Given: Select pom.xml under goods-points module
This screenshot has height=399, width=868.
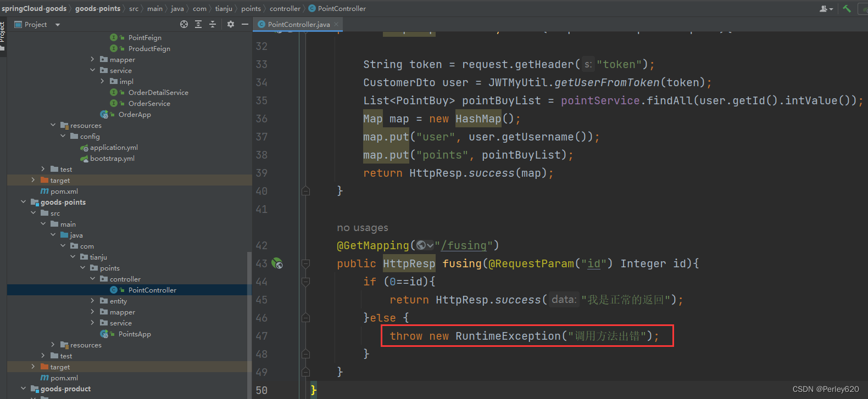Looking at the screenshot, I should tap(64, 378).
